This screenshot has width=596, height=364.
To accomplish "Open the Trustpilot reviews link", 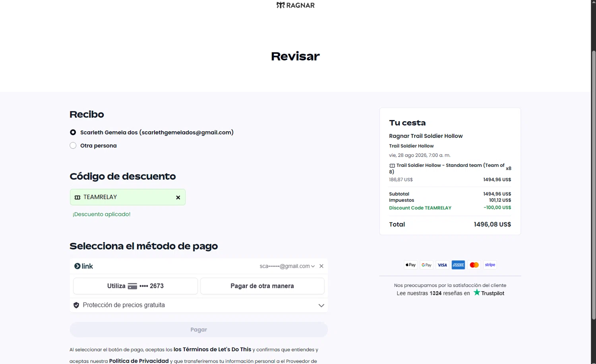I will click(489, 293).
